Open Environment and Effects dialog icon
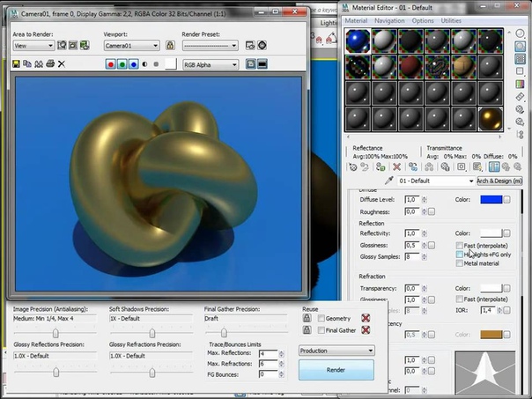The height and width of the screenshot is (399, 532). pyautogui.click(x=262, y=46)
